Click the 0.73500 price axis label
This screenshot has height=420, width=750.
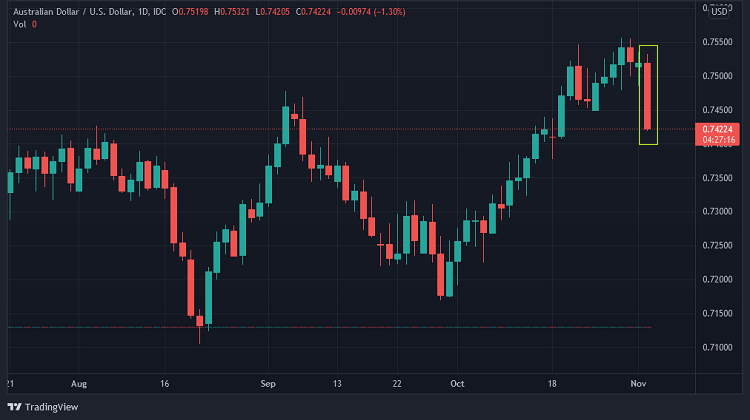tap(717, 178)
